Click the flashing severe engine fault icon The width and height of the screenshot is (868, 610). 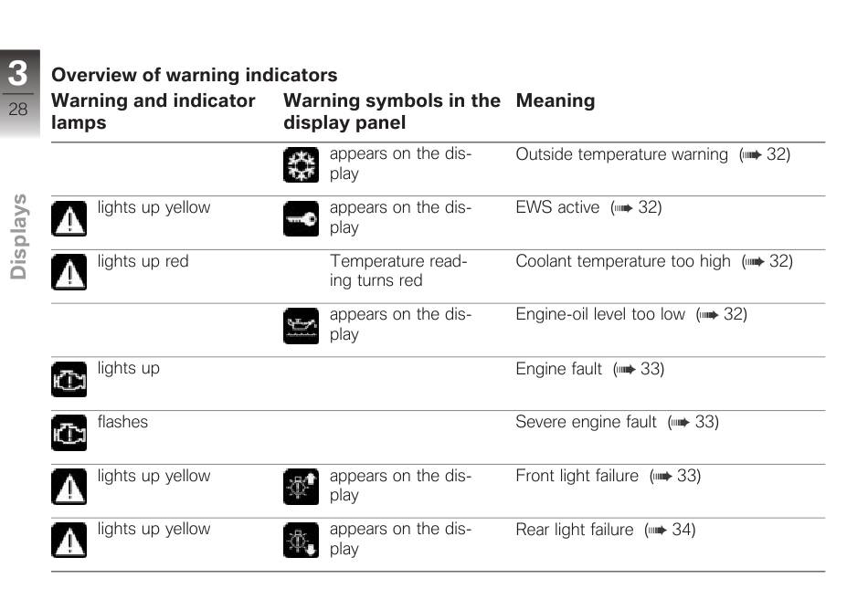coord(69,433)
